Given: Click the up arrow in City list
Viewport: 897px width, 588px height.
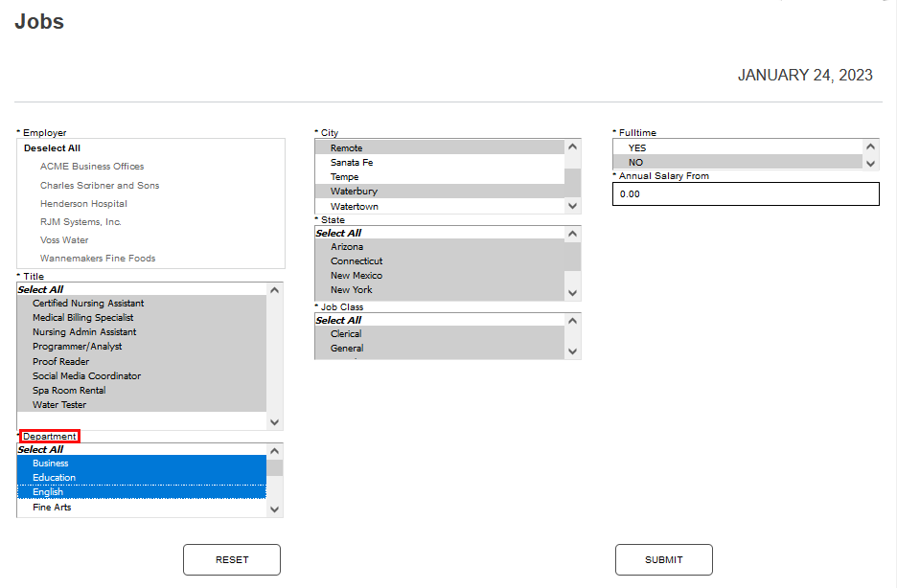Looking at the screenshot, I should point(573,147).
